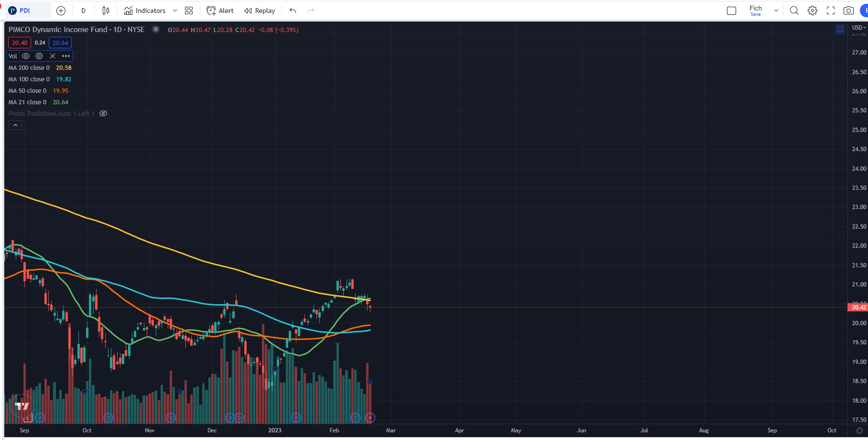Expand the indicators favorites chevron
This screenshot has height=440, width=868.
coord(175,11)
